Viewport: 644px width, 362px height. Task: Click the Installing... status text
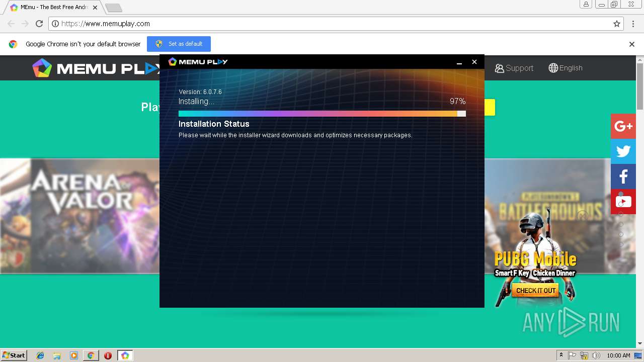click(x=196, y=101)
